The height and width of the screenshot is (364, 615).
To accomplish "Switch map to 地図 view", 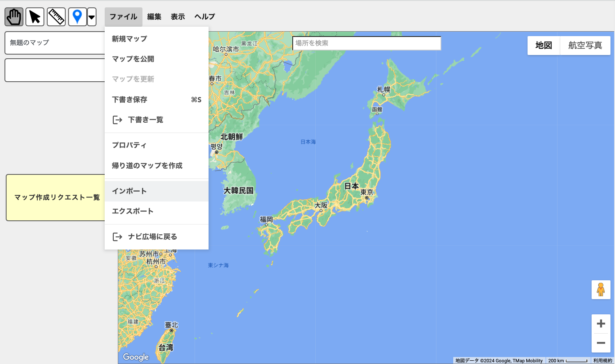I will point(544,46).
